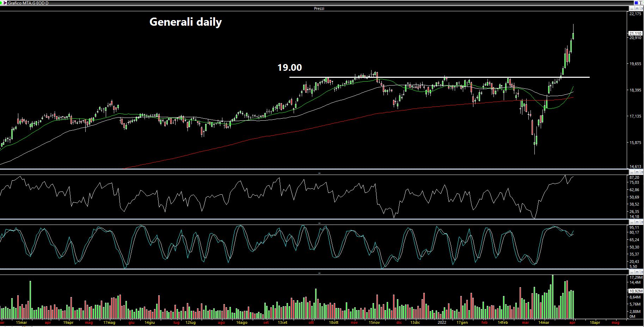The height and width of the screenshot is (327, 644).
Task: Click the 17gen date label on time axis
Action: click(x=462, y=322)
